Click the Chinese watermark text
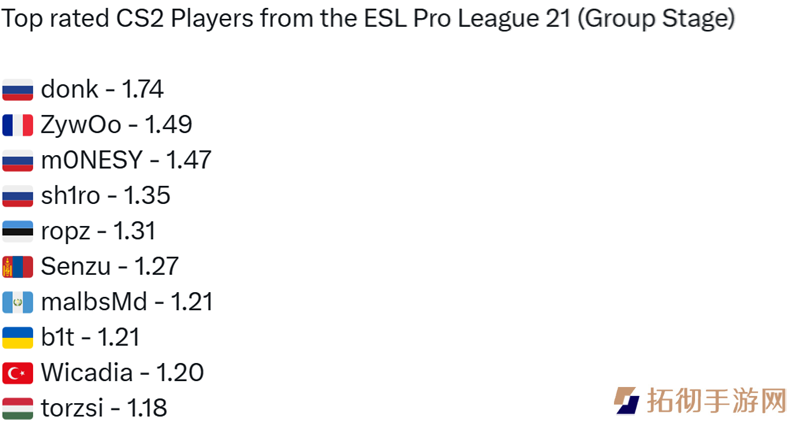The height and width of the screenshot is (426, 800). coord(717,400)
